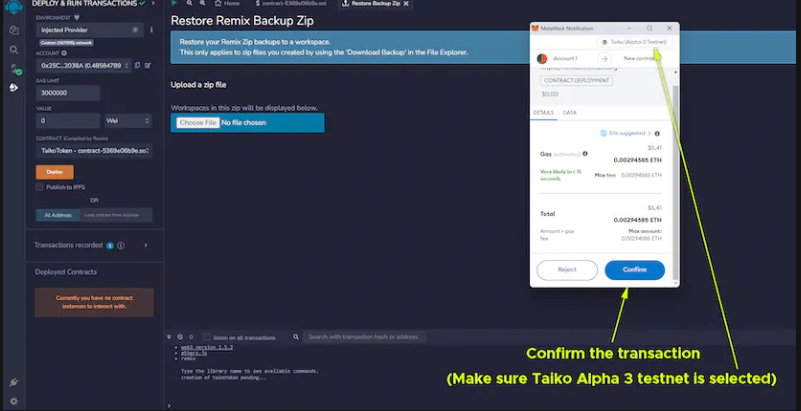This screenshot has height=411, width=801.
Task: Click the plug icon next to ENVIRONMENT
Action: (x=77, y=18)
